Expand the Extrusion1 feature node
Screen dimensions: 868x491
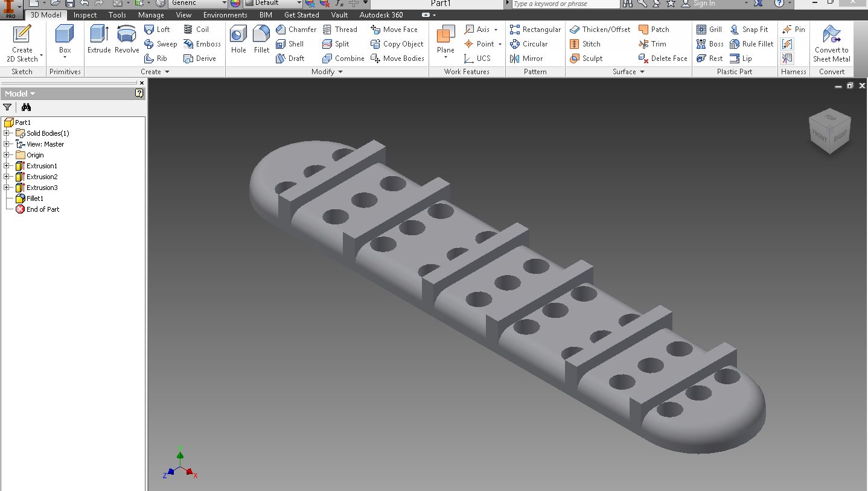[x=7, y=166]
